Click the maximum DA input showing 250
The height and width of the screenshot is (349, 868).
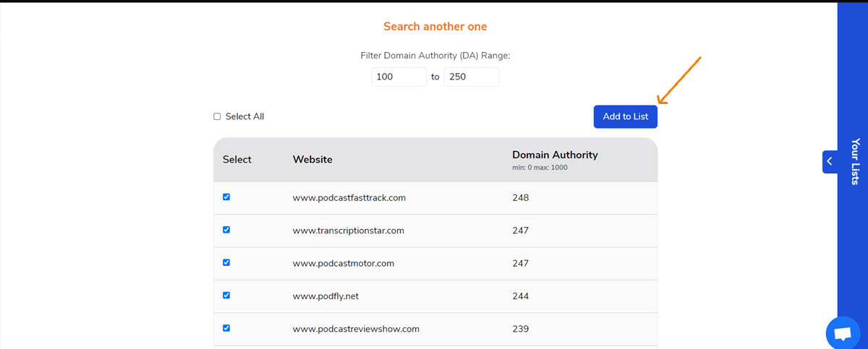(x=471, y=77)
